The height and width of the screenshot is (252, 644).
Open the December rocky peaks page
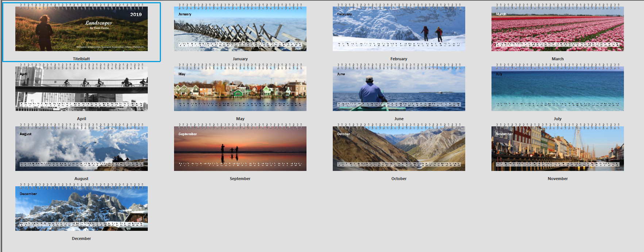[81, 209]
